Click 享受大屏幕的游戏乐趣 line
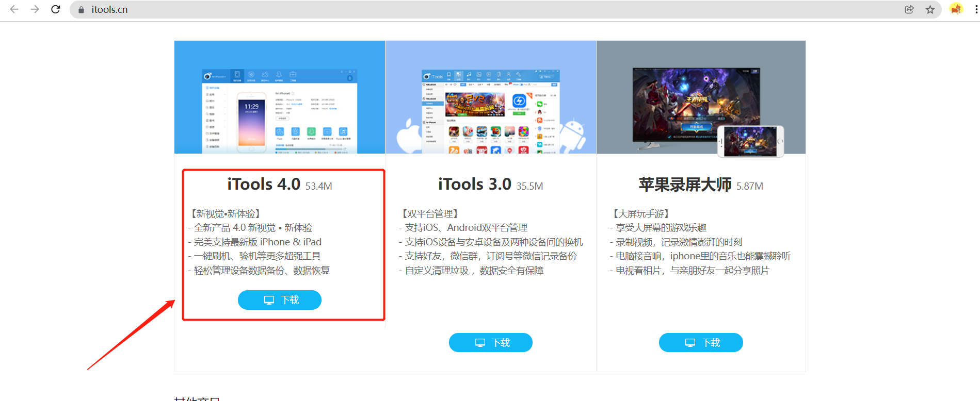Image resolution: width=980 pixels, height=401 pixels. [658, 228]
